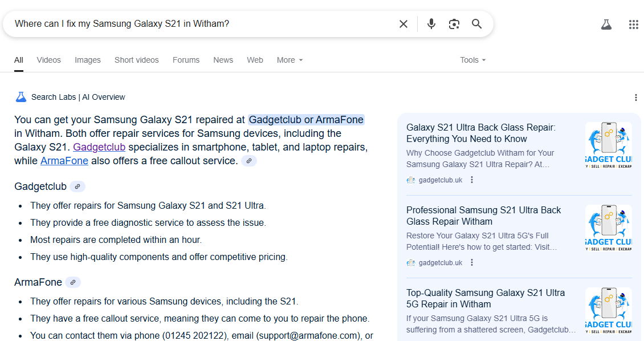Viewport: 644px width, 341px height.
Task: Click bullet about high-quality components and competitive pricing
Action: click(159, 257)
